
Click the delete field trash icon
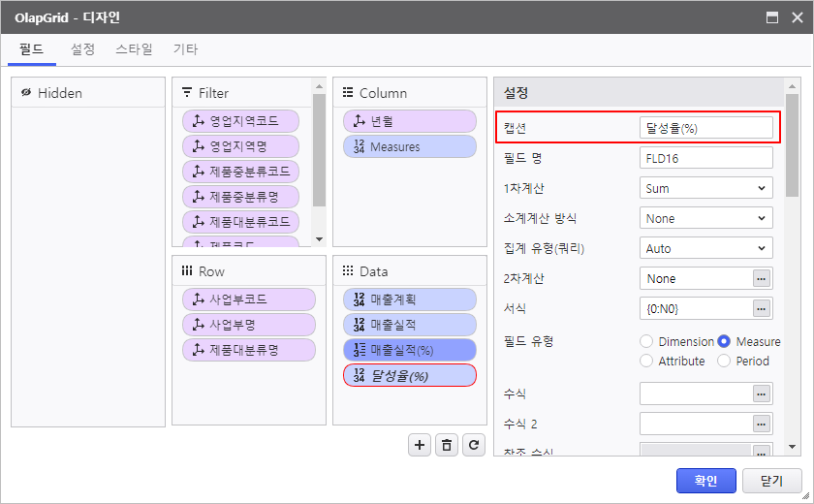pyautogui.click(x=446, y=444)
